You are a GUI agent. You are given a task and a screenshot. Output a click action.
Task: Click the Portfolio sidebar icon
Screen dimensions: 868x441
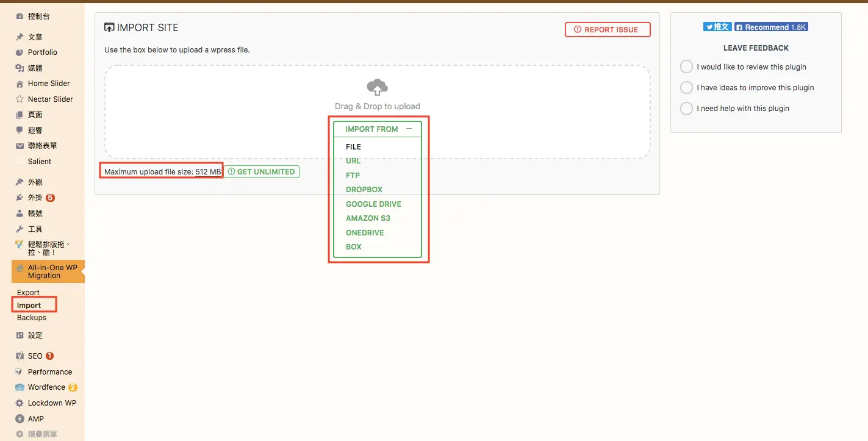(20, 52)
